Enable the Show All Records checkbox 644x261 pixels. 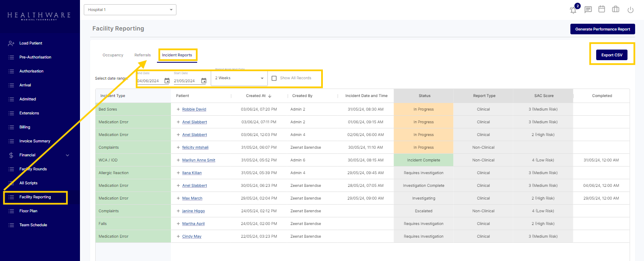pyautogui.click(x=274, y=78)
